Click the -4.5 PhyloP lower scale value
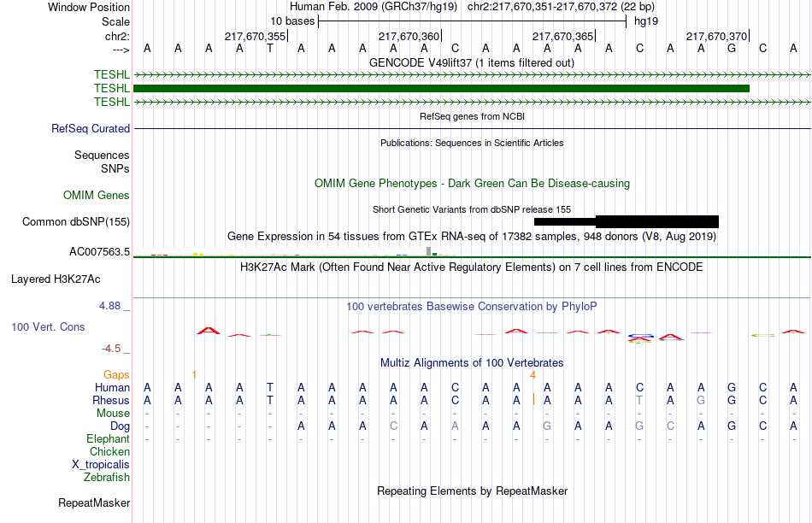The width and height of the screenshot is (812, 523). tap(111, 349)
